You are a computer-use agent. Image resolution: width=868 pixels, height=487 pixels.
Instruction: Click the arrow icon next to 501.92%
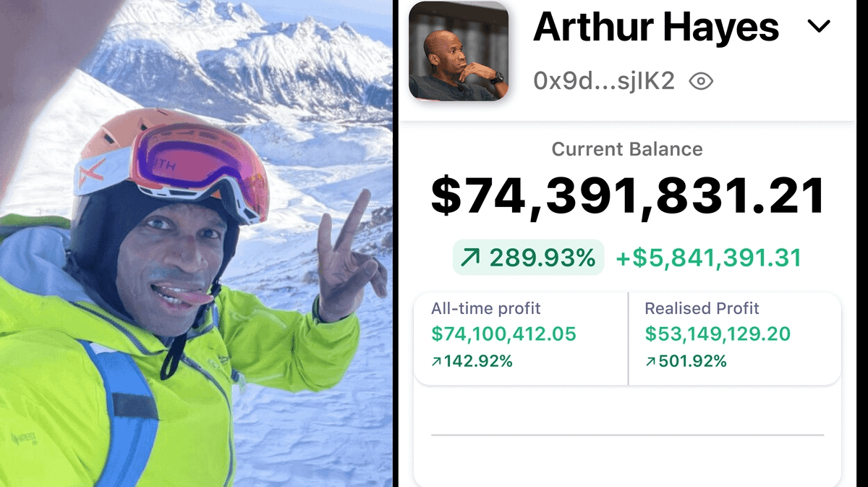[650, 361]
